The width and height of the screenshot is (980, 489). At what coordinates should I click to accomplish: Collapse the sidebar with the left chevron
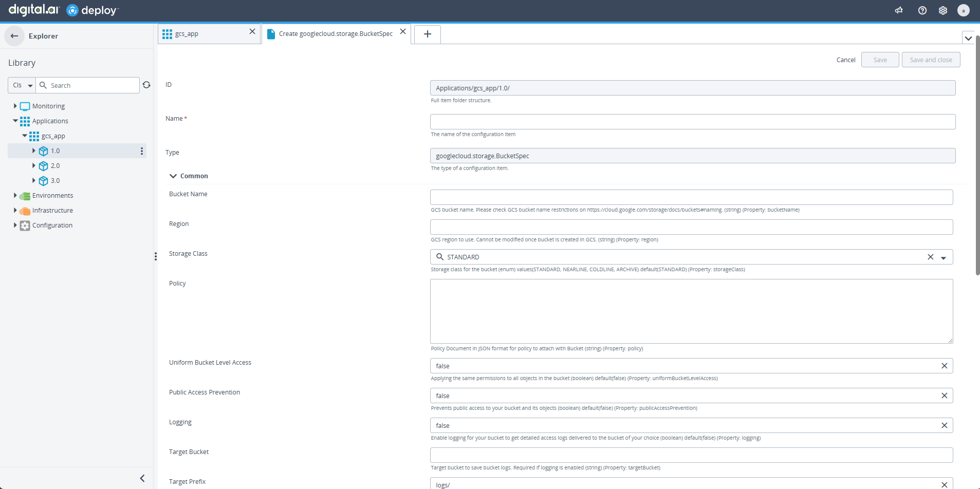pos(142,478)
